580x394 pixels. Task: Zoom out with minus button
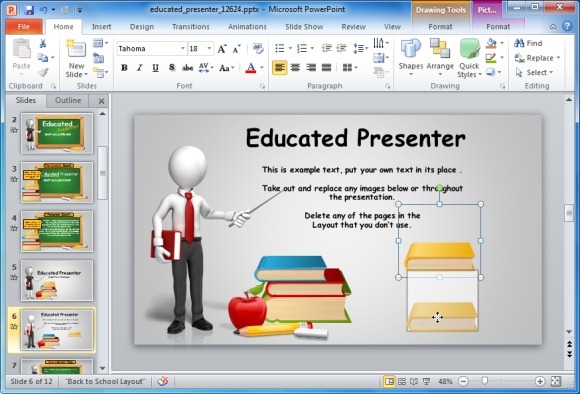pyautogui.click(x=463, y=381)
